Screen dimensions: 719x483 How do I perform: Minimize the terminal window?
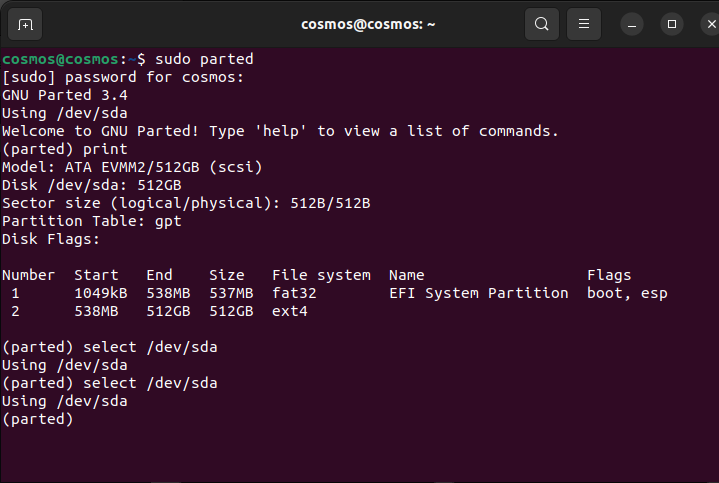click(631, 24)
